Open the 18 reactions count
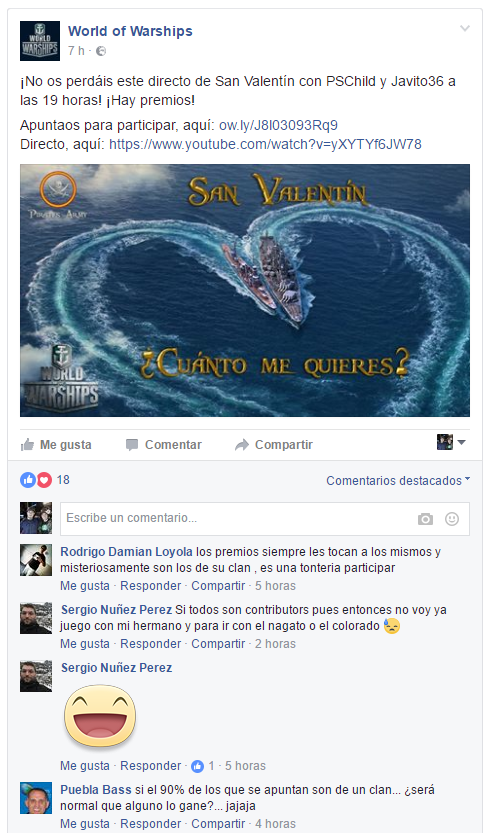The width and height of the screenshot is (490, 833). 63,480
